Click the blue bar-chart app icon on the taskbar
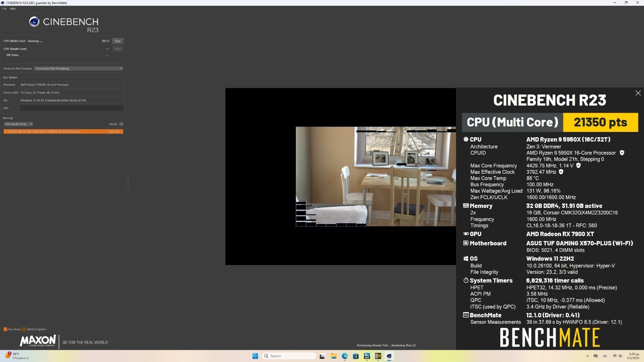This screenshot has width=644, height=362. pyautogui.click(x=367, y=356)
